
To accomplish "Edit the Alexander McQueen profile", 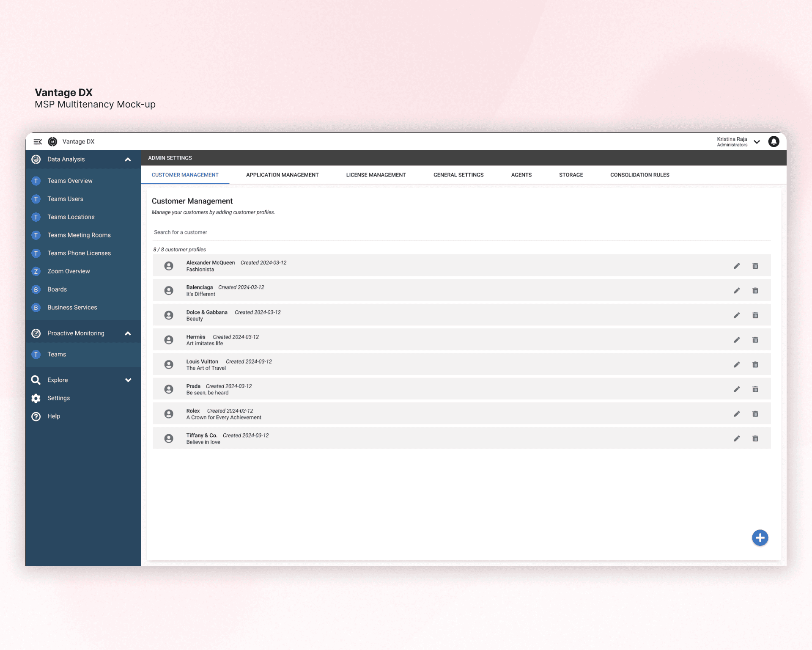I will (x=737, y=266).
